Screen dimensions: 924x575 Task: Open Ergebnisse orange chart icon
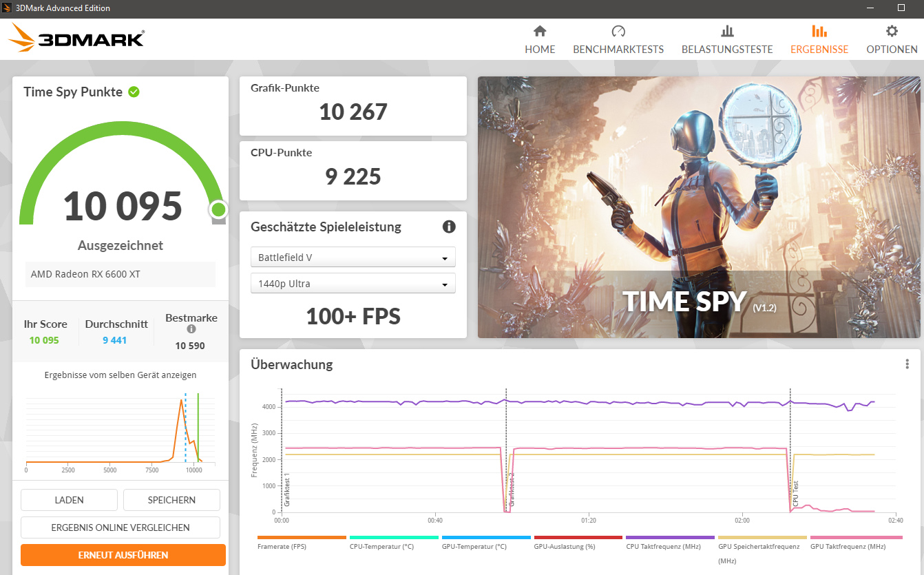(x=819, y=32)
